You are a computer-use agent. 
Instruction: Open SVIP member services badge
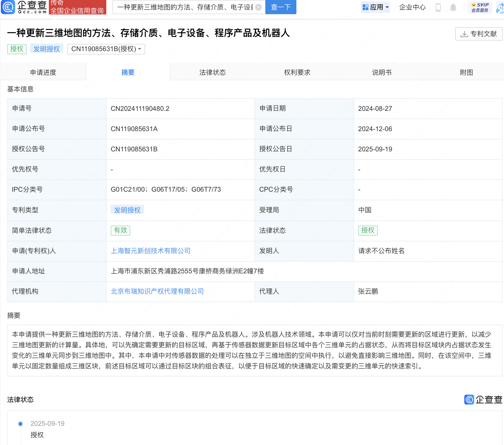pyautogui.click(x=480, y=7)
